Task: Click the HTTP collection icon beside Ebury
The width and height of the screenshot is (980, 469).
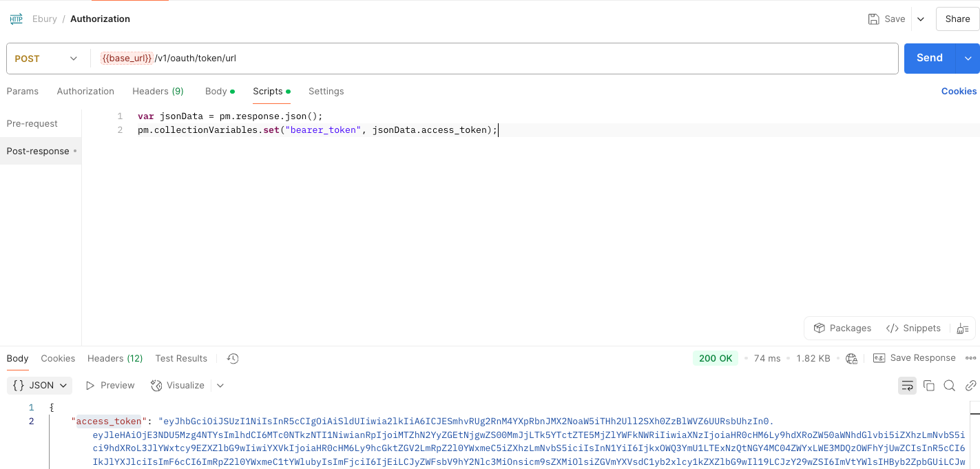Action: click(15, 19)
